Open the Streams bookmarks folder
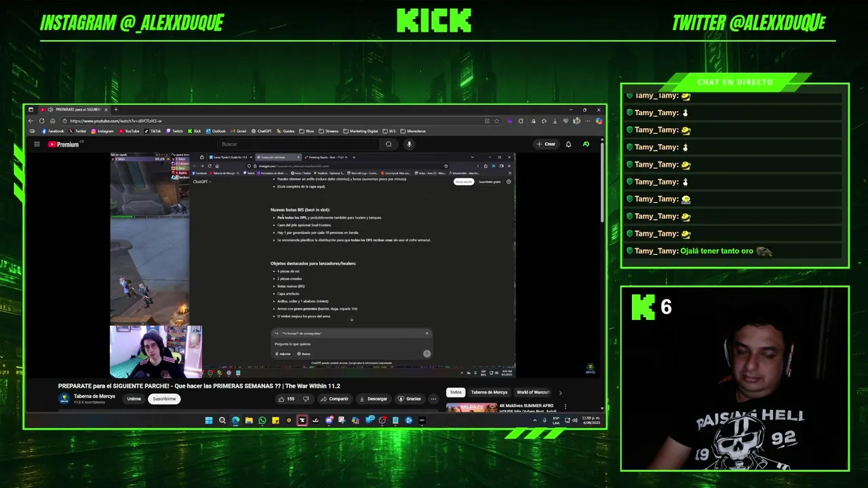This screenshot has width=868, height=488. tap(329, 131)
